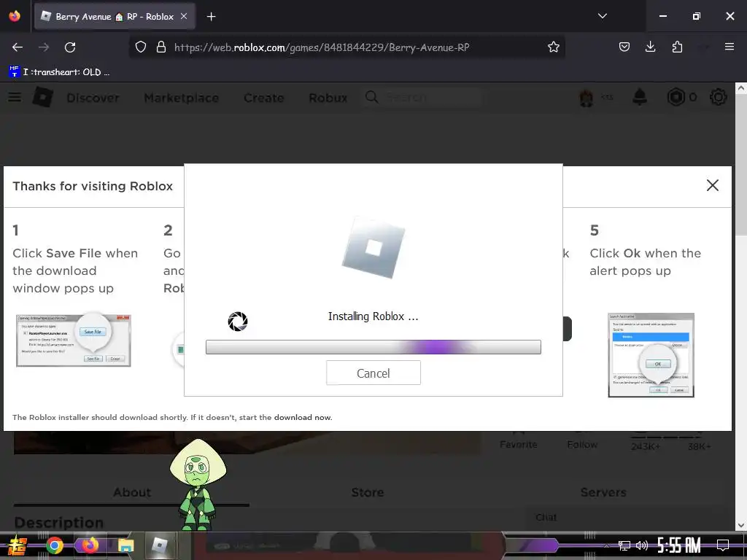
Task: Open a new tab with the plus button
Action: 211,17
